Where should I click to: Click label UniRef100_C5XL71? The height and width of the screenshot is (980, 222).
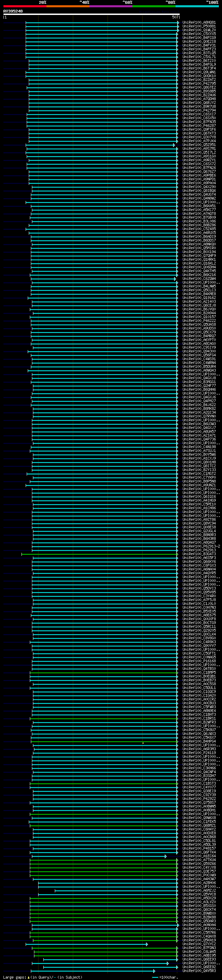[x=199, y=57]
